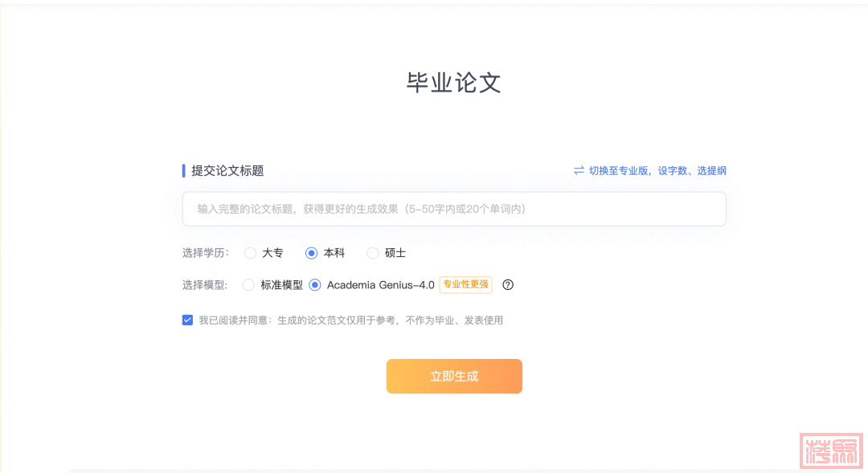
Task: Switch to the 标准模型 model option
Action: point(248,285)
